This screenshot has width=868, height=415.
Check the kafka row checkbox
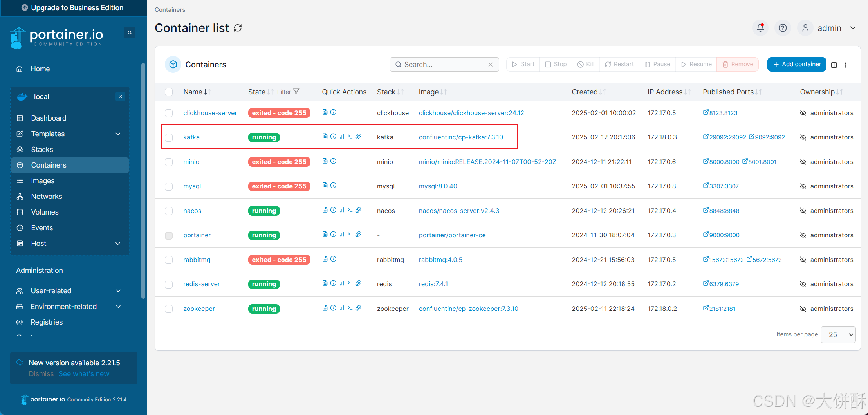[x=169, y=137]
